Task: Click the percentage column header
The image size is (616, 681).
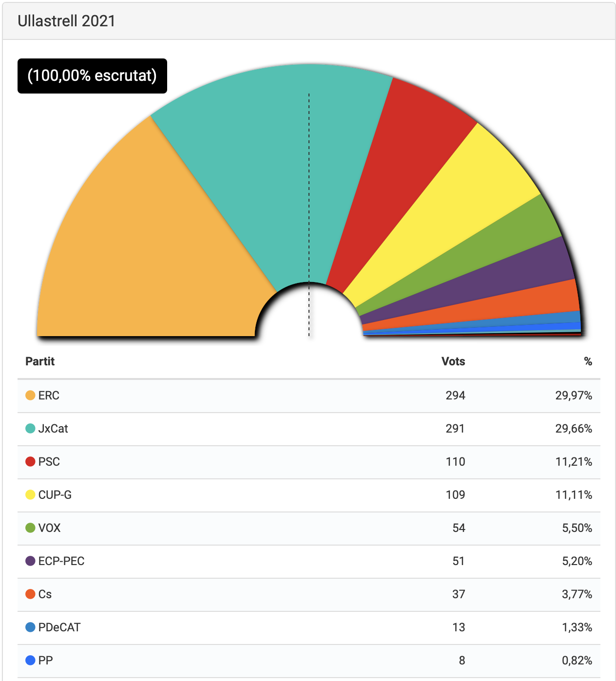Action: pos(588,361)
